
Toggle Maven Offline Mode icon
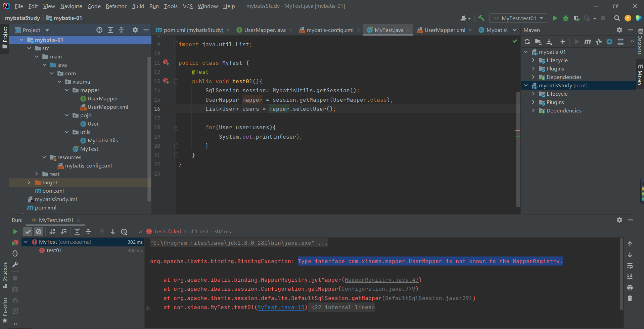pos(599,42)
